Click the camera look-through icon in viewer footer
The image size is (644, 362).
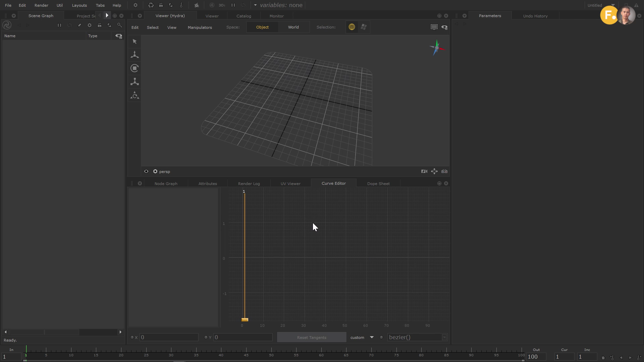424,171
